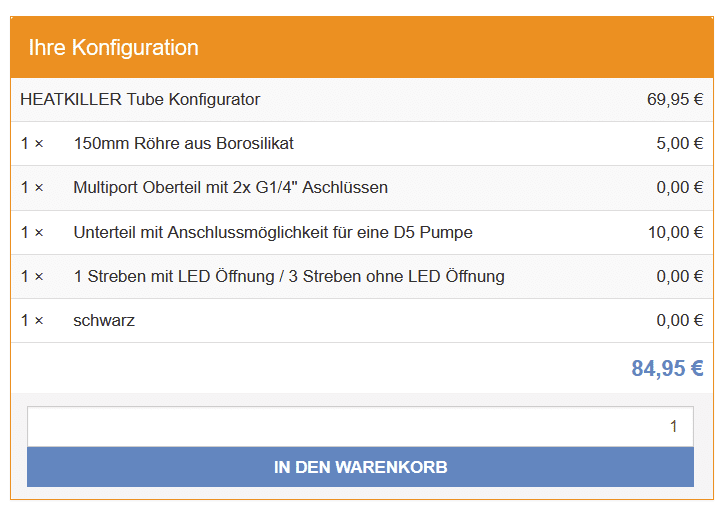Click the IN DEN WARENKORB button

360,467
